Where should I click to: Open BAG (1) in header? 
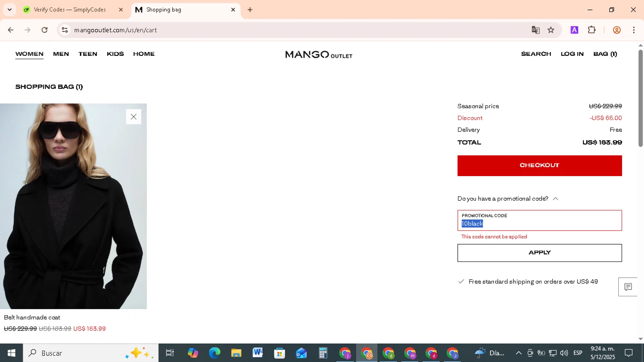pyautogui.click(x=605, y=54)
